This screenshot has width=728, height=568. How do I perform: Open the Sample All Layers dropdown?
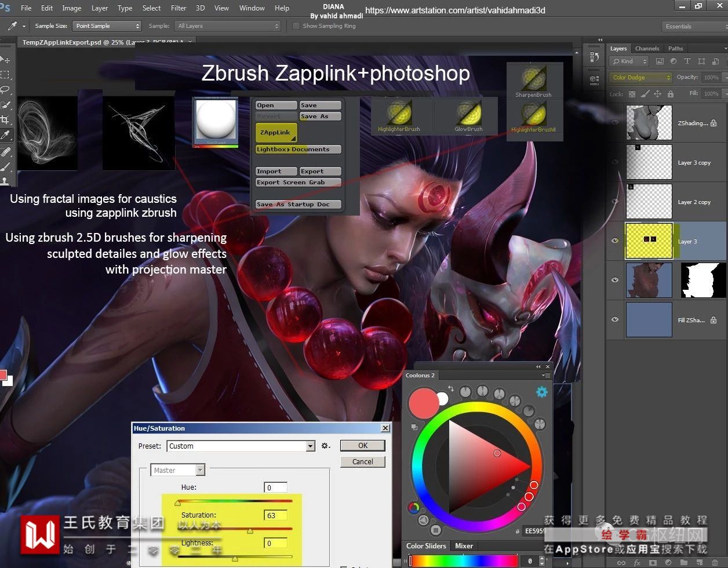point(228,26)
